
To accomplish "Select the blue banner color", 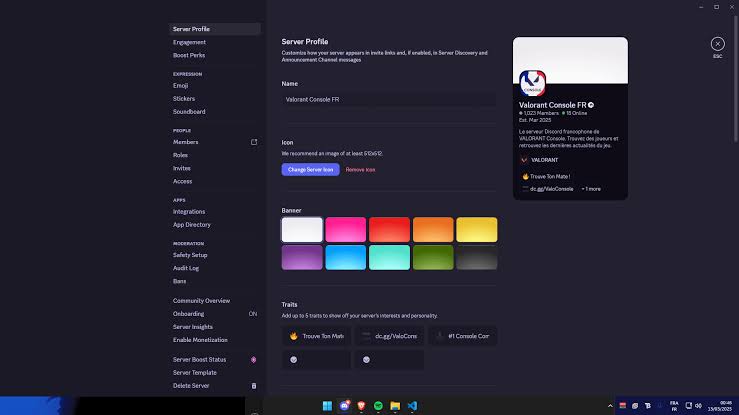I will [345, 257].
